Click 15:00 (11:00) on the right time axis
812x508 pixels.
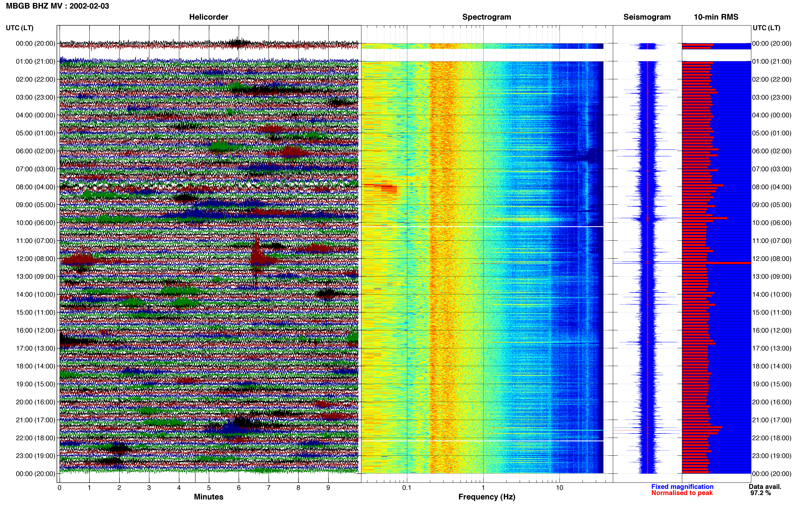point(772,313)
